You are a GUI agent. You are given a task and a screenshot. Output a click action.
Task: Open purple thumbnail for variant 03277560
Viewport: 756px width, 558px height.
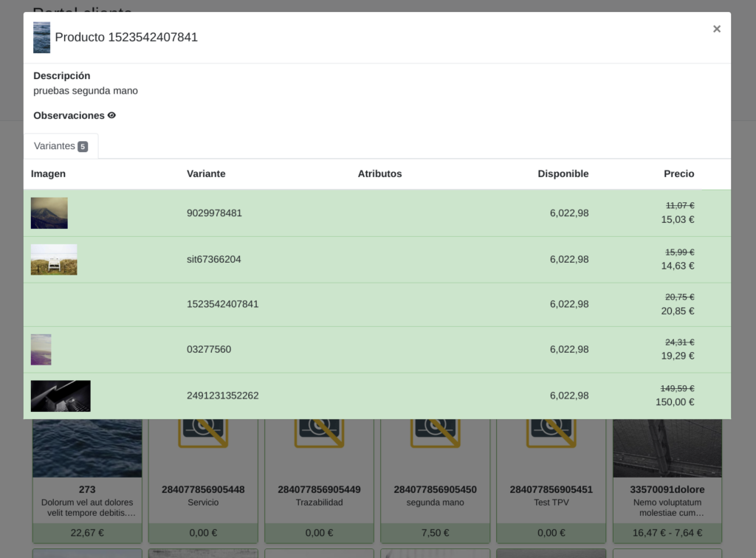point(41,350)
